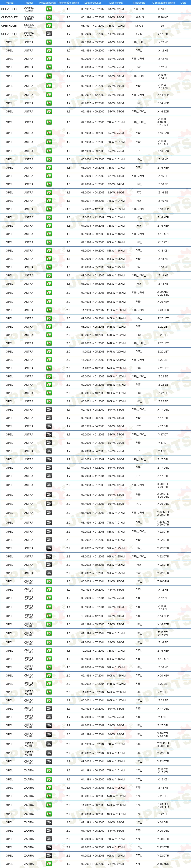The width and height of the screenshot is (191, 868).
Task: Click the Pojemność silnika column header
Action: click(x=68, y=3)
